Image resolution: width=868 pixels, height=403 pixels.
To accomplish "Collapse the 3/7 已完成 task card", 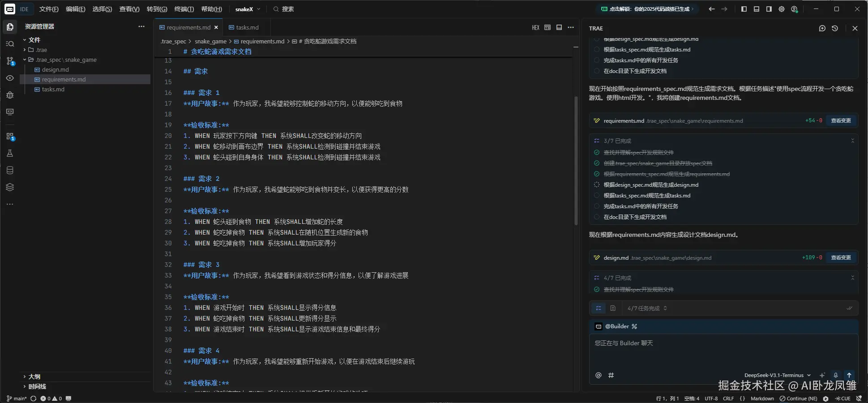I will [853, 141].
